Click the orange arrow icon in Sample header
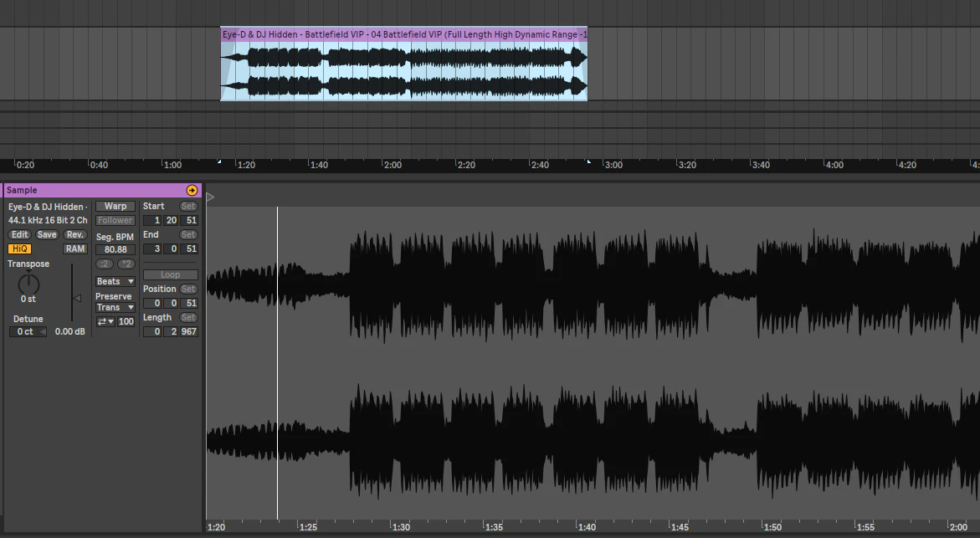 (x=192, y=190)
